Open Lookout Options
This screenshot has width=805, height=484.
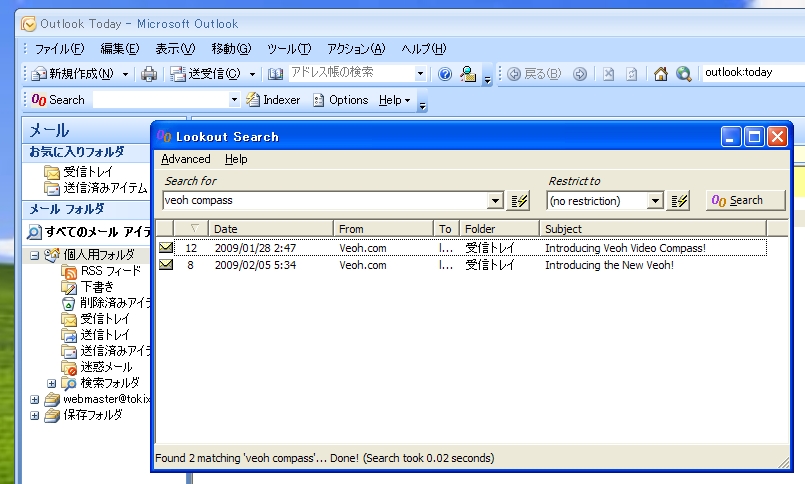coord(340,100)
